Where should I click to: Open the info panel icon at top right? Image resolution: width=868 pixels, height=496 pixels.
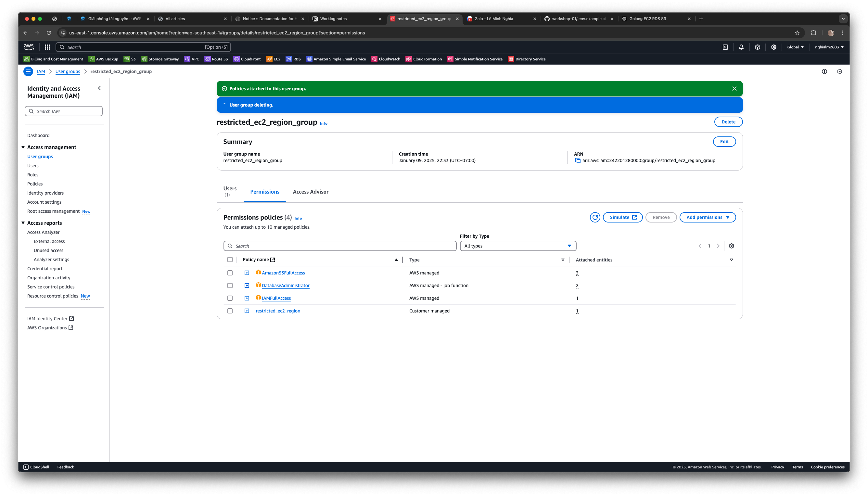point(824,71)
